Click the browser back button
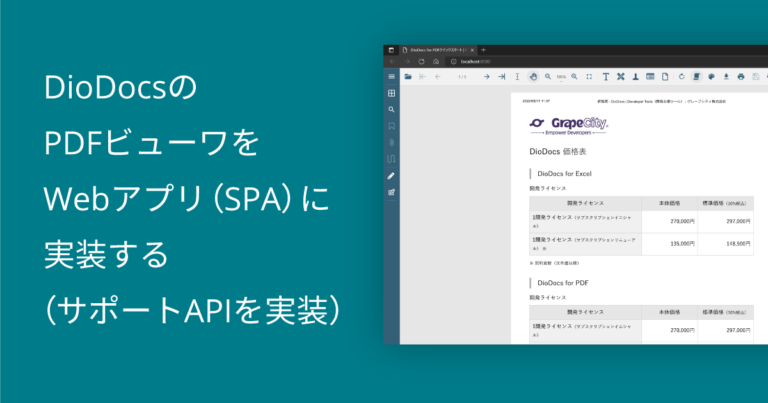The width and height of the screenshot is (768, 403). coord(392,62)
